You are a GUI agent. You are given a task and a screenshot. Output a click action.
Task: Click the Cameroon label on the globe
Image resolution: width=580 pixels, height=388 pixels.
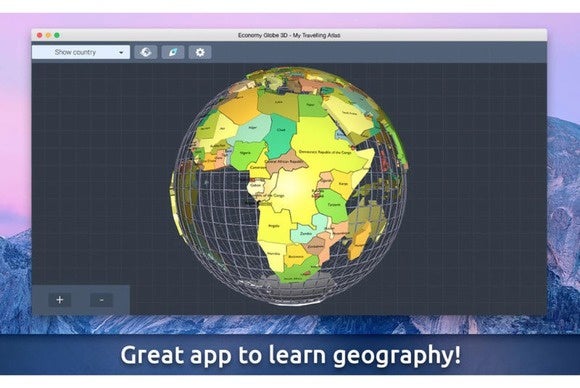[x=259, y=168]
